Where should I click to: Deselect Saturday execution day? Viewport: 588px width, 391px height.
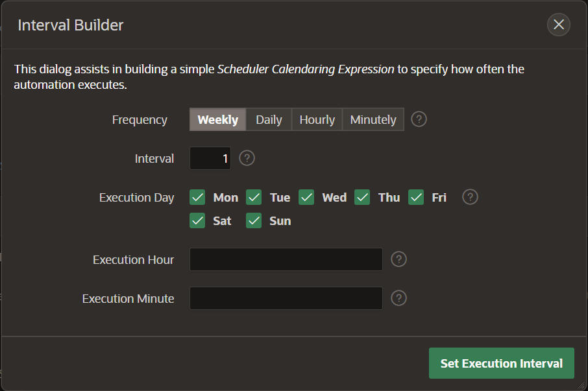(x=198, y=220)
